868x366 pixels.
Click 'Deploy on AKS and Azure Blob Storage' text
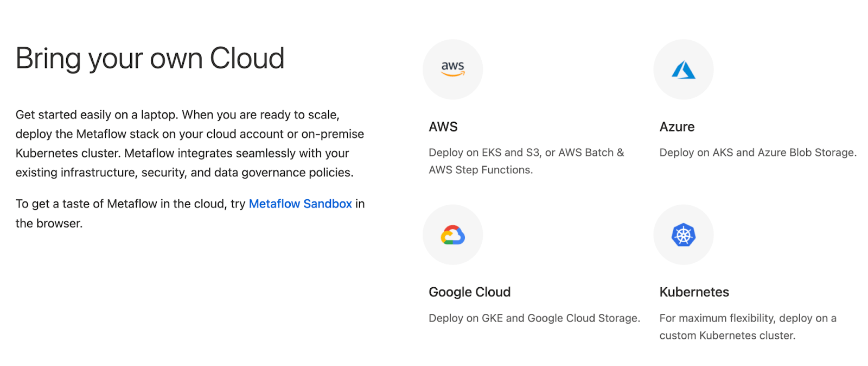point(757,153)
